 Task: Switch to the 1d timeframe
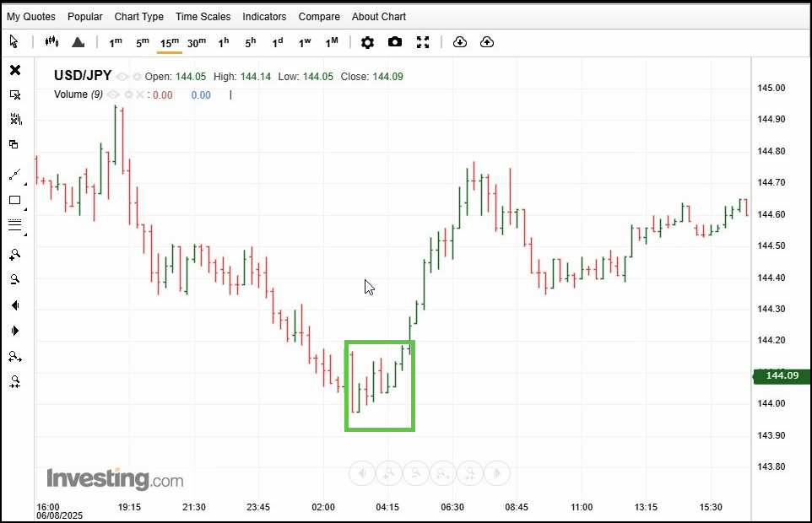[278, 42]
